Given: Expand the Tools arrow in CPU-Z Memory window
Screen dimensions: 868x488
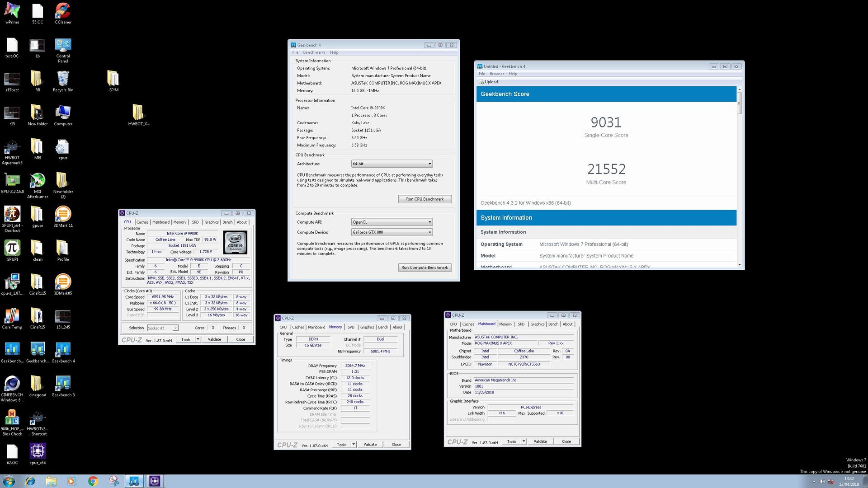Looking at the screenshot, I should [354, 445].
